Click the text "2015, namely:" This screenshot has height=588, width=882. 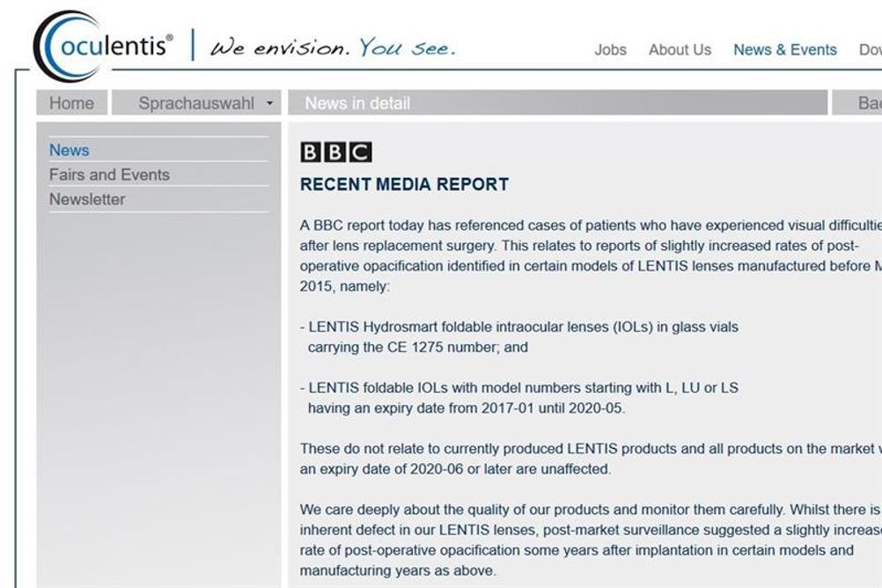[x=344, y=286]
